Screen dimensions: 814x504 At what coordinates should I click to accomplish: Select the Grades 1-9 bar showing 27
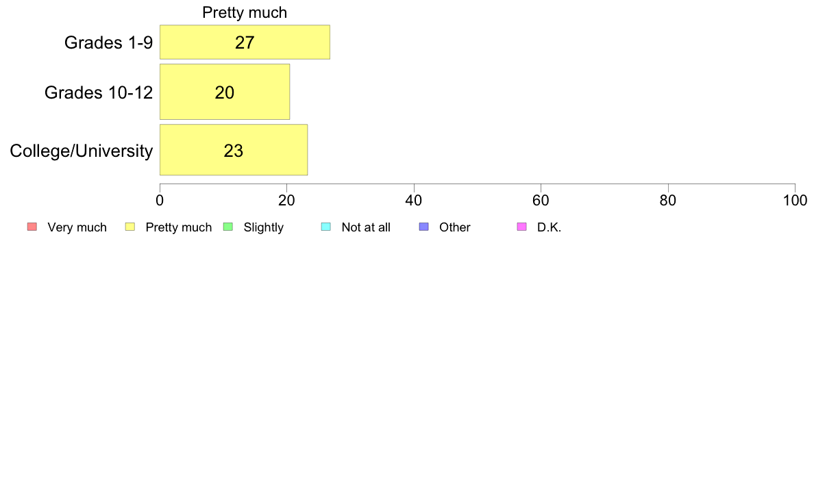click(x=245, y=42)
